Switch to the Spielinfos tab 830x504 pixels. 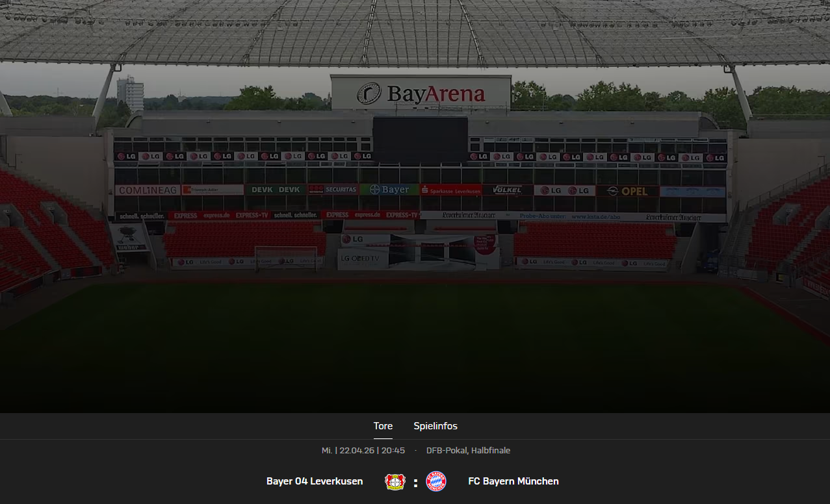point(435,426)
